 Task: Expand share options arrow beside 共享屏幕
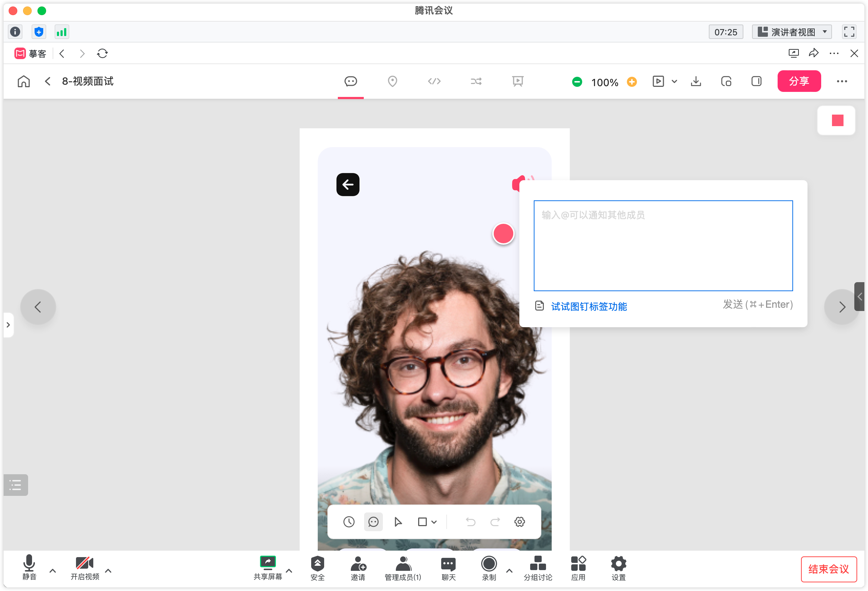(289, 571)
